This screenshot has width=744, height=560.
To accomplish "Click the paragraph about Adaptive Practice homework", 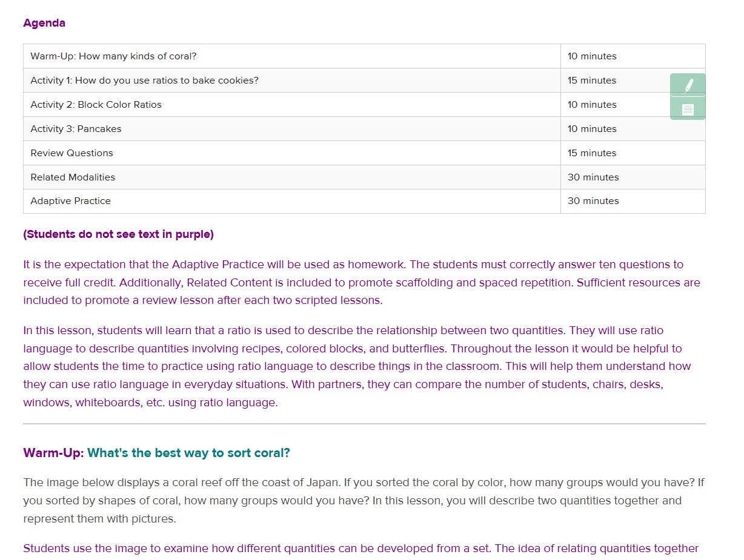I will point(362,282).
